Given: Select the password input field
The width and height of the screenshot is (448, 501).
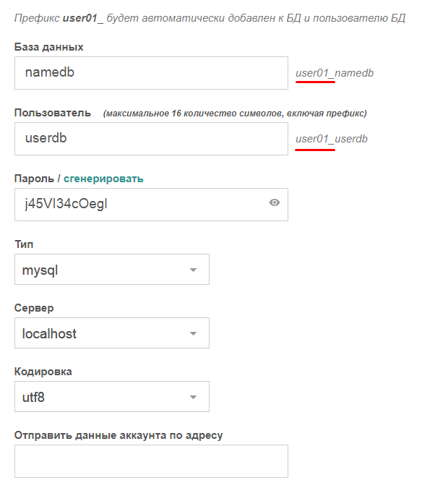Looking at the screenshot, I should point(141,204).
